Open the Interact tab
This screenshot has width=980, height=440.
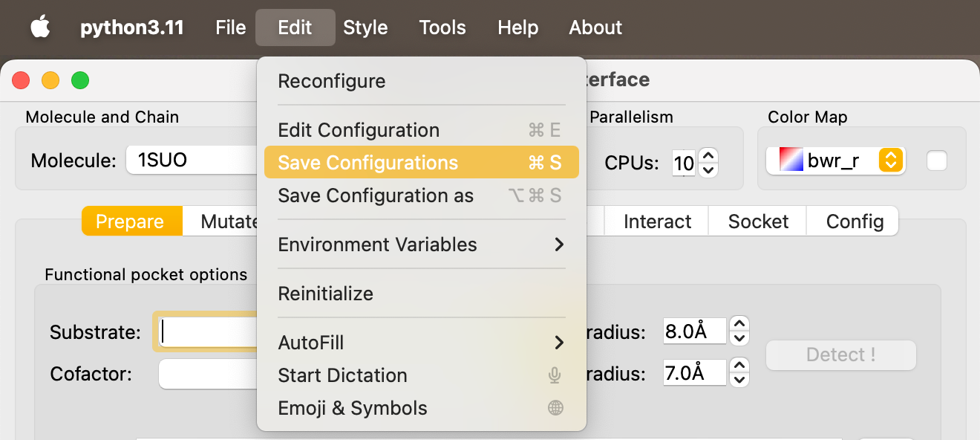pyautogui.click(x=657, y=221)
